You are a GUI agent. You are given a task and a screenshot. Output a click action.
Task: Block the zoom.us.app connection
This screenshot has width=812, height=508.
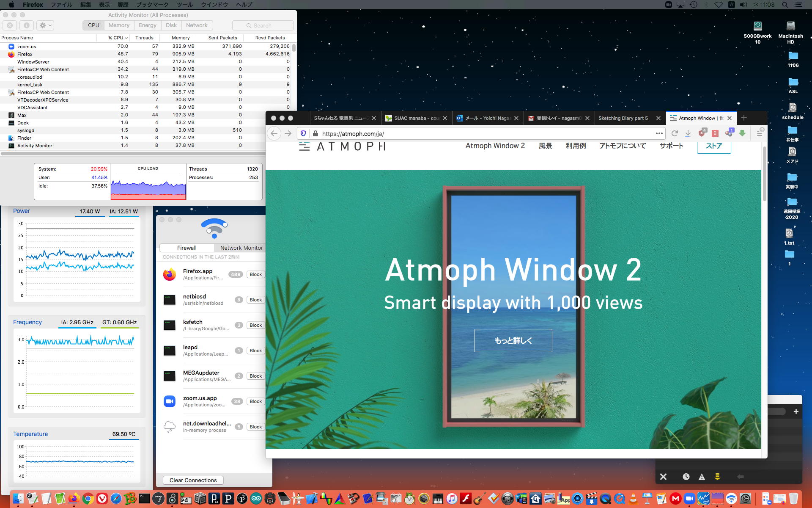pos(255,401)
